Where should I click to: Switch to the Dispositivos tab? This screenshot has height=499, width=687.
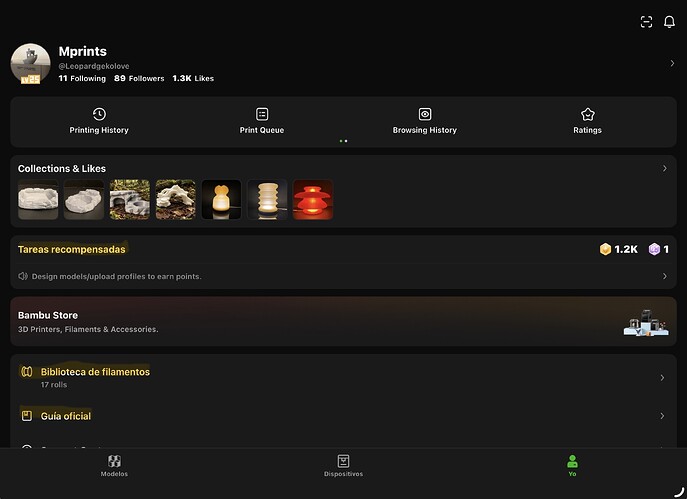click(344, 466)
